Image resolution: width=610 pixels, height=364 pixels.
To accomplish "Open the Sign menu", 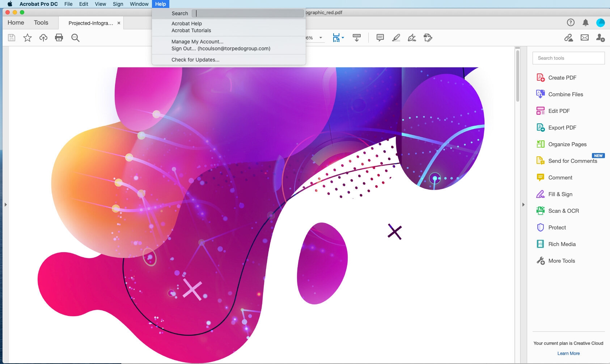I will tap(118, 4).
